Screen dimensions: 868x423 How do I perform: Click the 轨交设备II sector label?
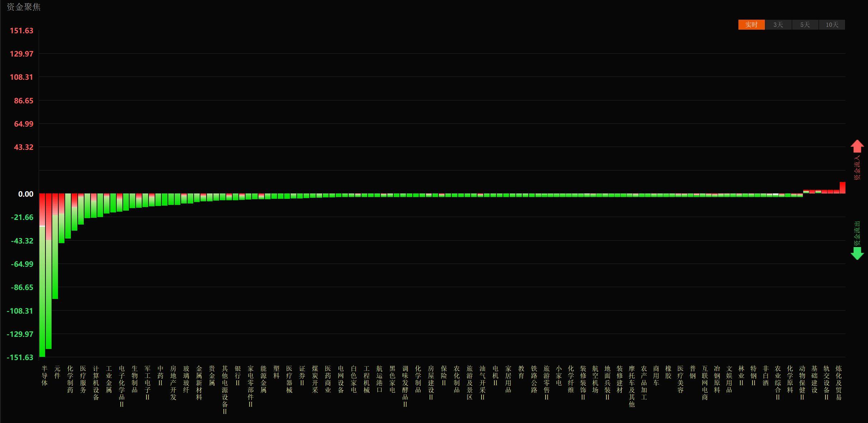click(x=826, y=383)
